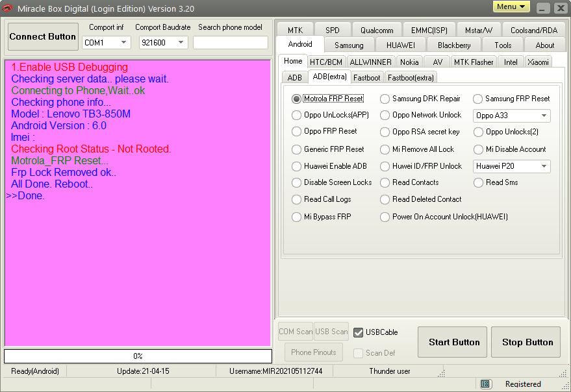Open the yellow Menu dropdown
The width and height of the screenshot is (571, 392).
coord(511,7)
